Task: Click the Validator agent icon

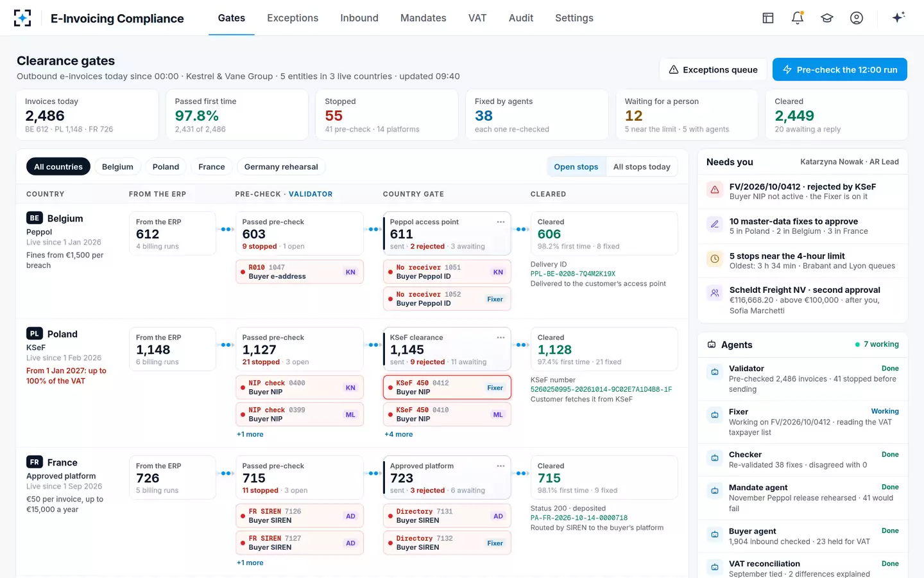Action: pyautogui.click(x=714, y=372)
